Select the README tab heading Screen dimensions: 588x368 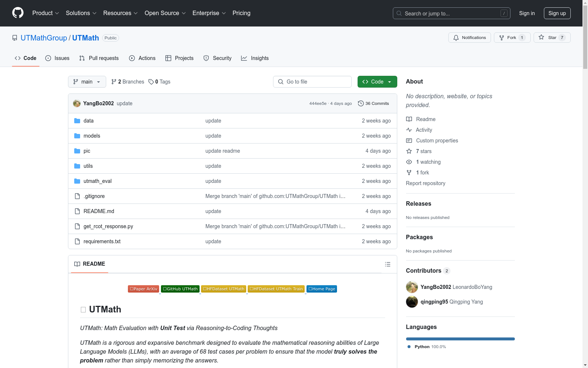[90, 264]
